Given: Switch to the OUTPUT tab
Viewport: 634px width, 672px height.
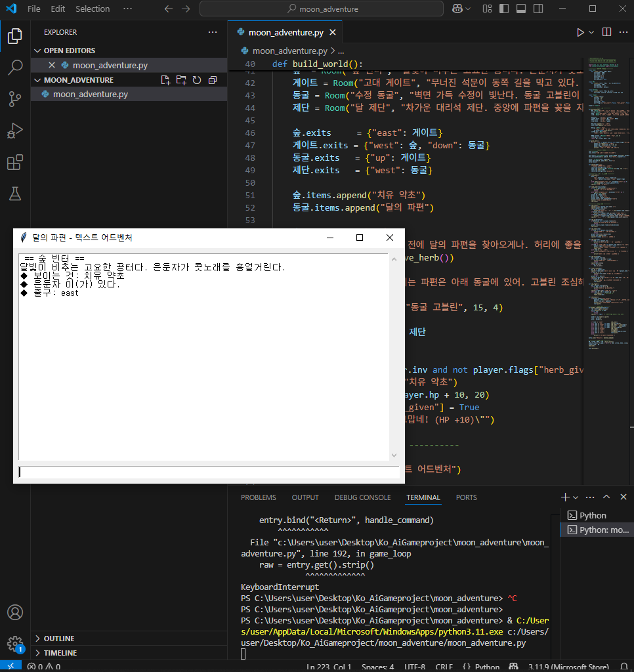Looking at the screenshot, I should (305, 497).
